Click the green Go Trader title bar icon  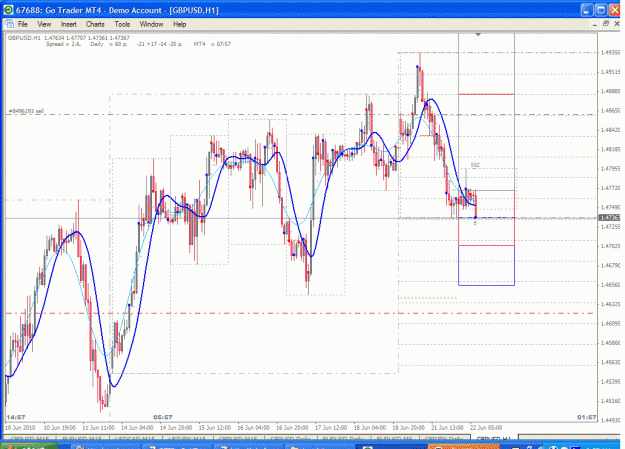click(x=8, y=10)
